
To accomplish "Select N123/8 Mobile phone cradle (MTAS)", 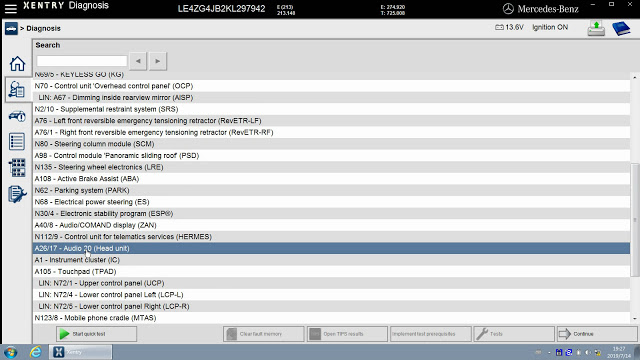I will tap(331, 318).
